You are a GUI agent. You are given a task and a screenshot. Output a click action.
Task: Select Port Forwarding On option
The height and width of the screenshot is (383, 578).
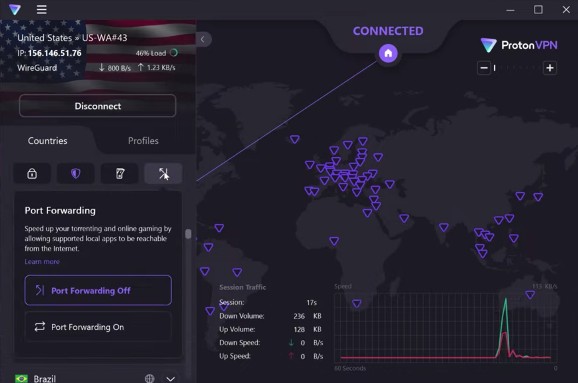click(x=98, y=327)
